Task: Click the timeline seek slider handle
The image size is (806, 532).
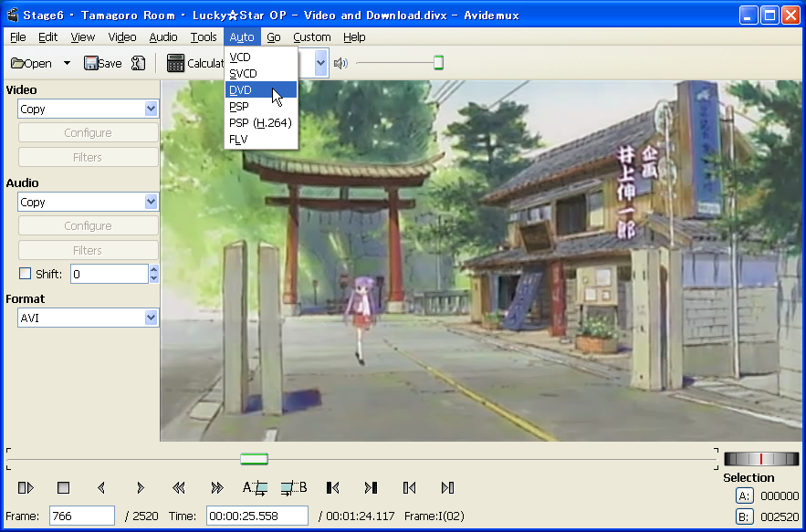Action: (255, 459)
